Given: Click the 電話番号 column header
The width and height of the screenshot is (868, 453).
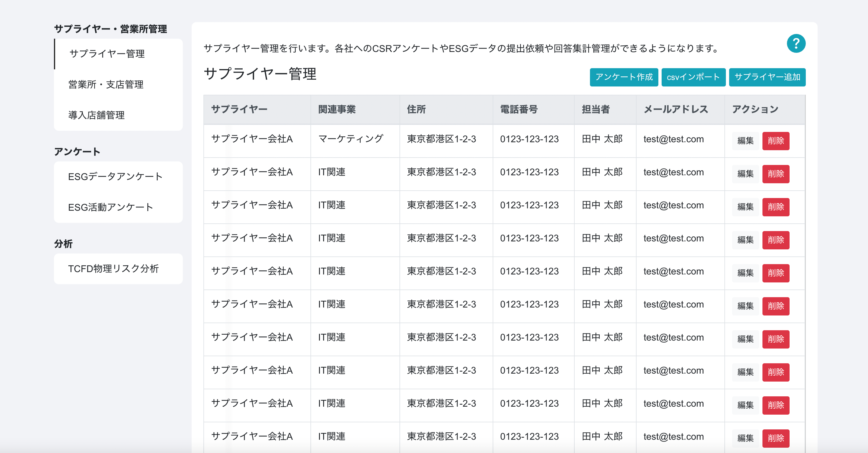Looking at the screenshot, I should 519,109.
